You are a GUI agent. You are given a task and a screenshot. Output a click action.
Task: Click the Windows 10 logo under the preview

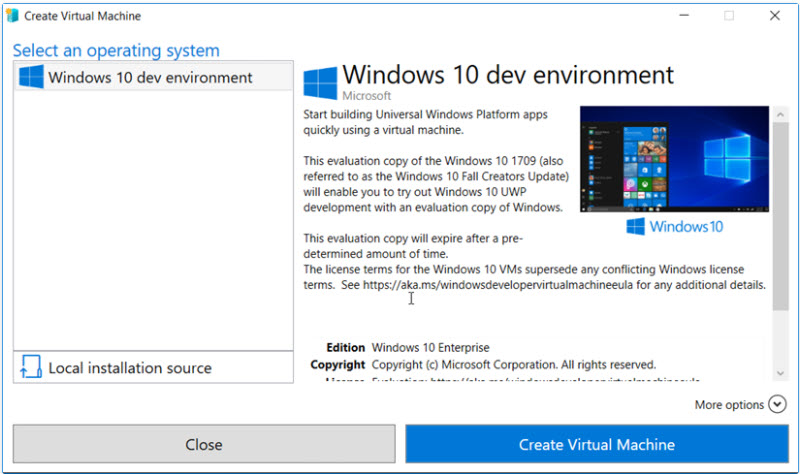pyautogui.click(x=674, y=227)
